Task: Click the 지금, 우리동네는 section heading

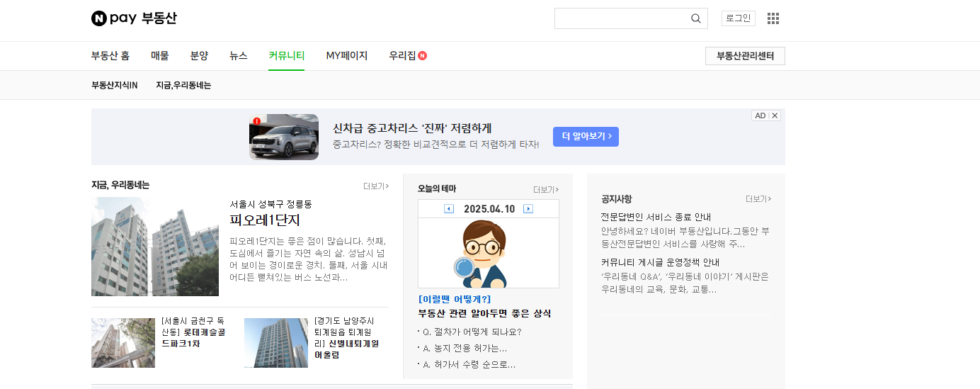Action: 120,185
